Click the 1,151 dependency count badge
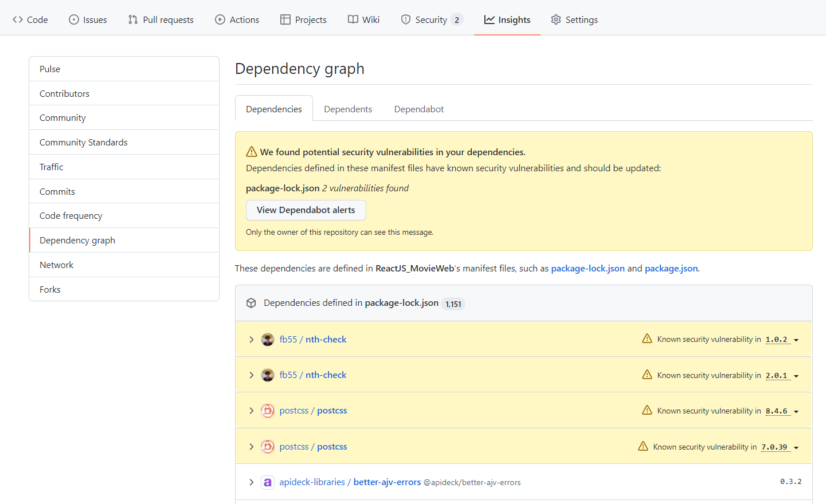This screenshot has width=826, height=504. coord(453,304)
